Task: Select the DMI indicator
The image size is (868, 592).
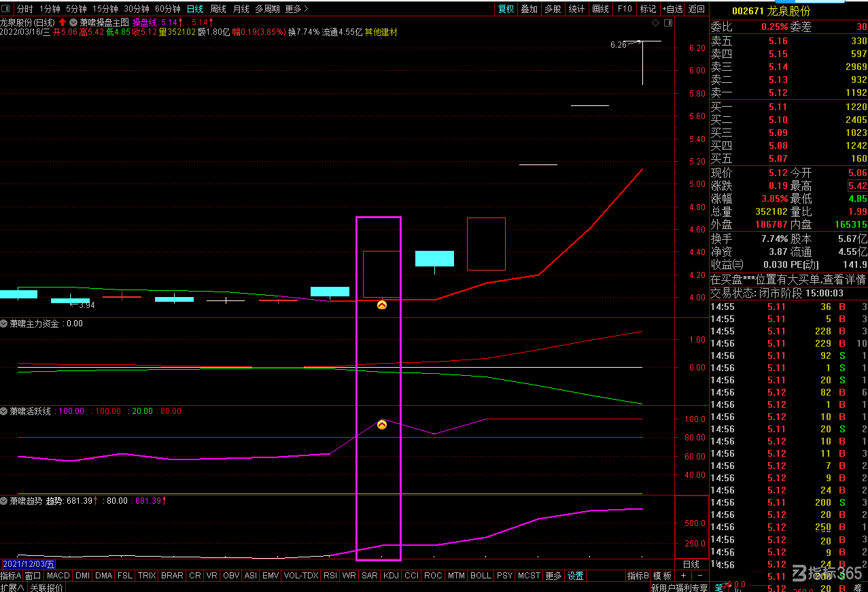Action: pyautogui.click(x=82, y=576)
